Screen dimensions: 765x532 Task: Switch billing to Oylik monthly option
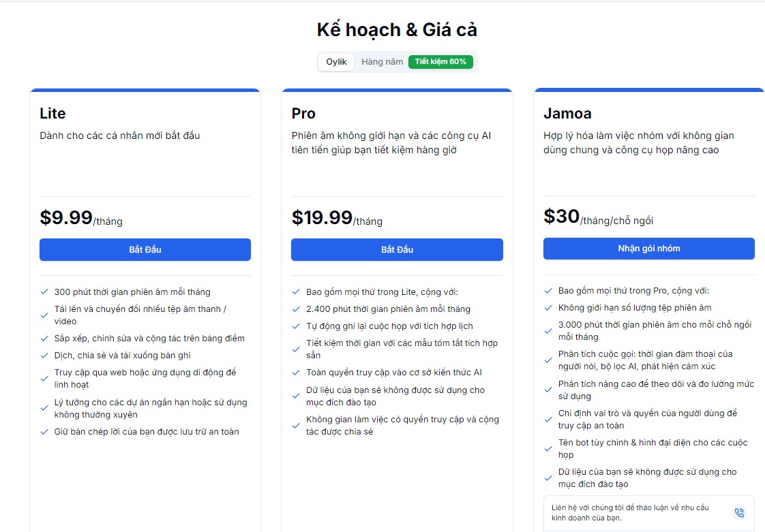pyautogui.click(x=336, y=62)
